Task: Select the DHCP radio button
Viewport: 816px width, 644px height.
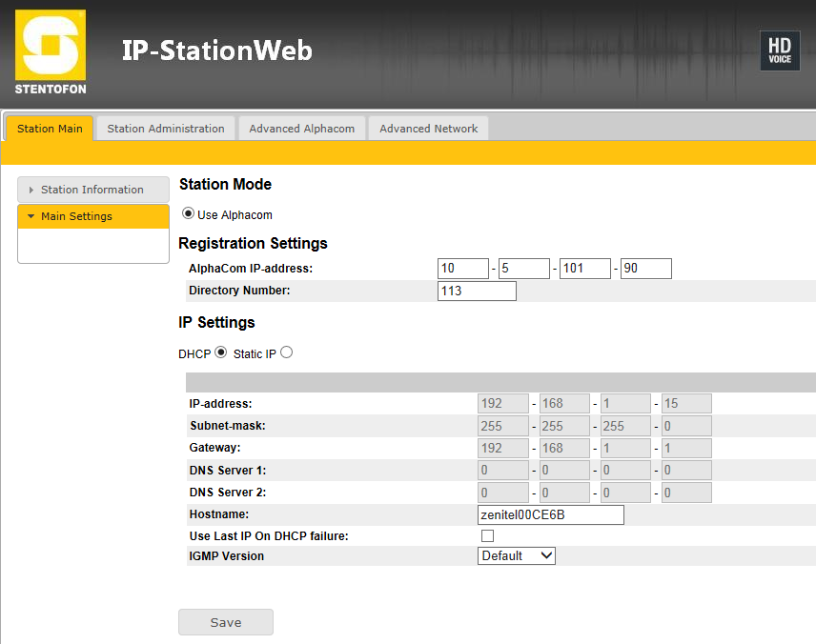Action: [x=221, y=352]
